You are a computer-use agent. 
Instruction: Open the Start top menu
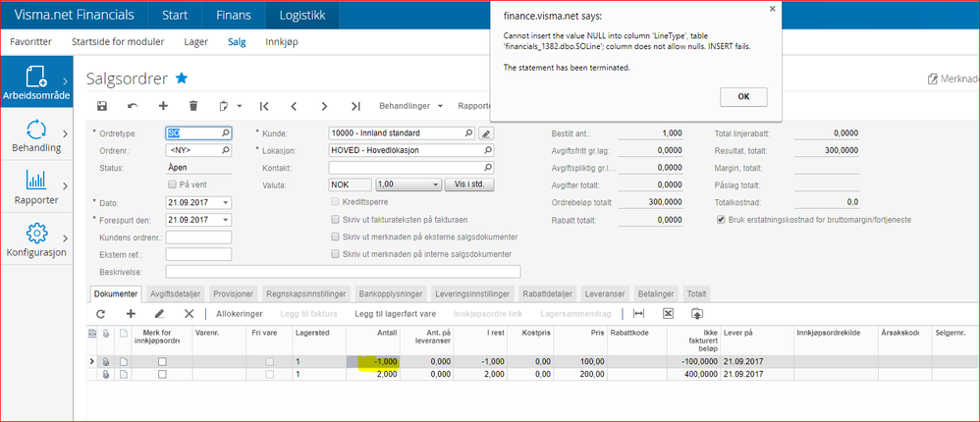coord(175,16)
